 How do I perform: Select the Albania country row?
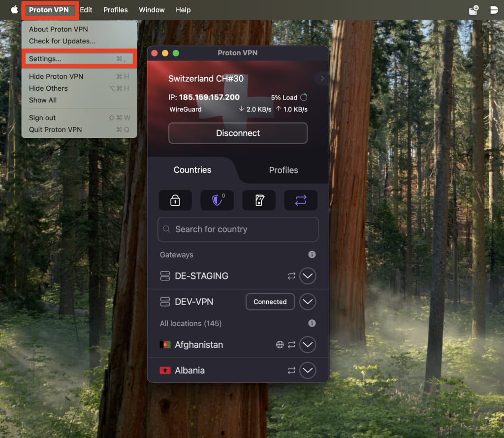pyautogui.click(x=238, y=371)
